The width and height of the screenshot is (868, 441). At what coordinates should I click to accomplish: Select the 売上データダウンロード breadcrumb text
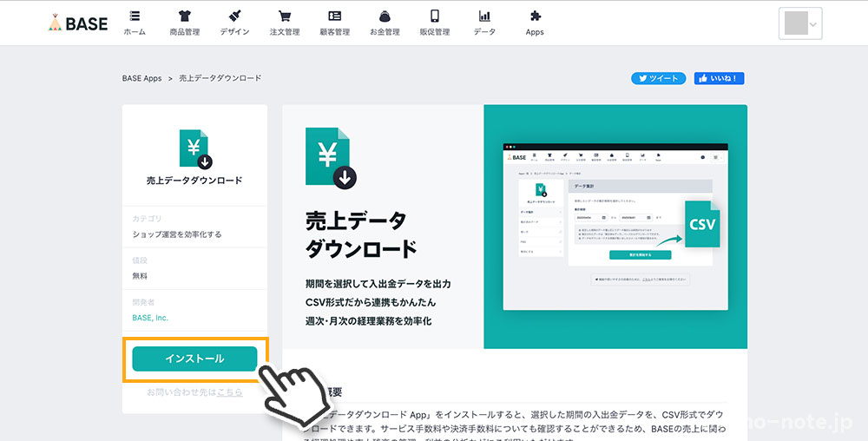(x=220, y=79)
